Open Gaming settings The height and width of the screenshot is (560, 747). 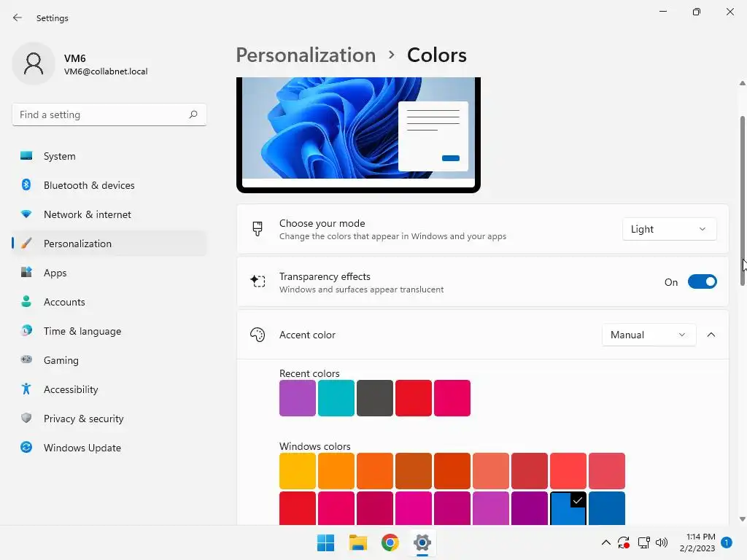click(x=109, y=360)
